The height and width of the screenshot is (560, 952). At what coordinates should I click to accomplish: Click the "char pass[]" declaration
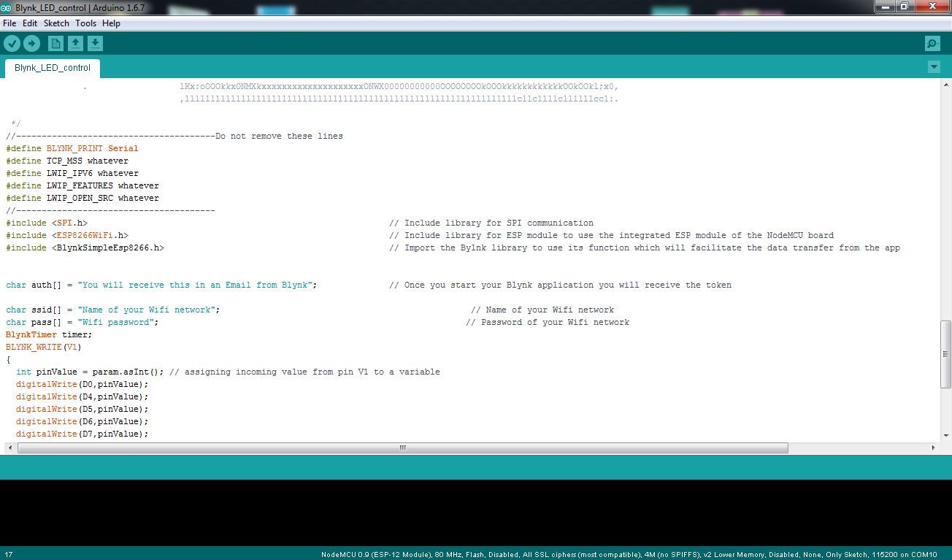click(x=82, y=322)
